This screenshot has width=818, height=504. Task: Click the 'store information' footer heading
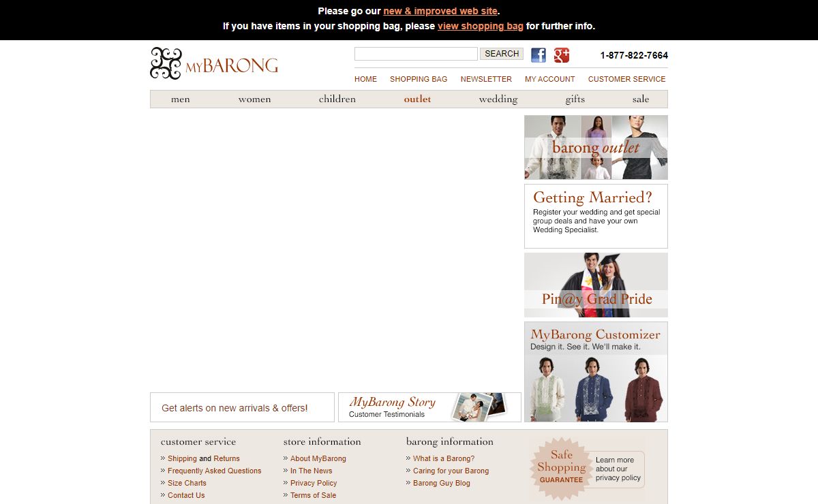tap(322, 441)
